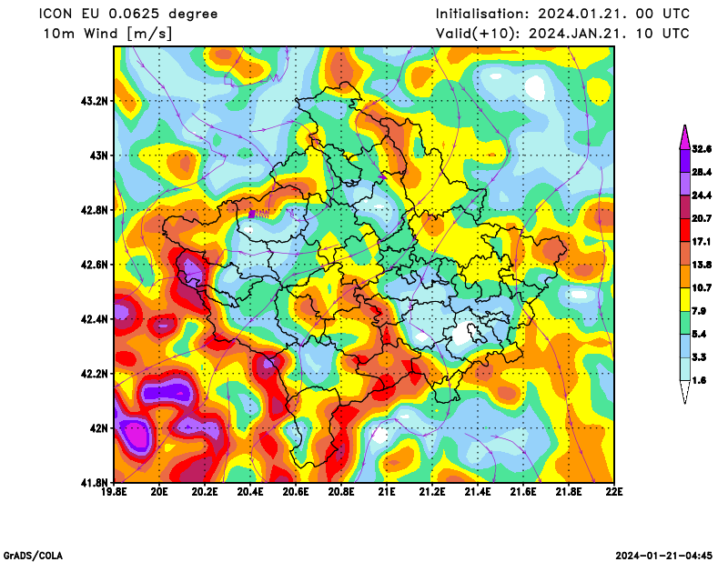Click the 42.6N latitude label
The width and height of the screenshot is (728, 562).
pos(96,265)
